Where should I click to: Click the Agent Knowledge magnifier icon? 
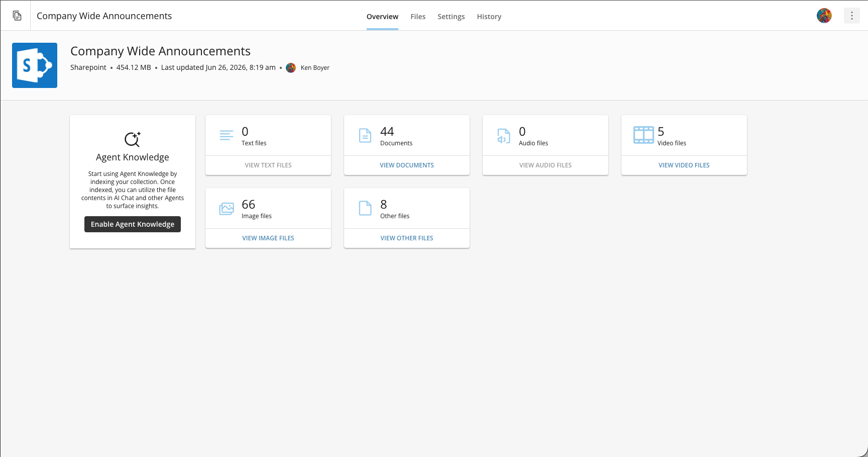point(133,139)
